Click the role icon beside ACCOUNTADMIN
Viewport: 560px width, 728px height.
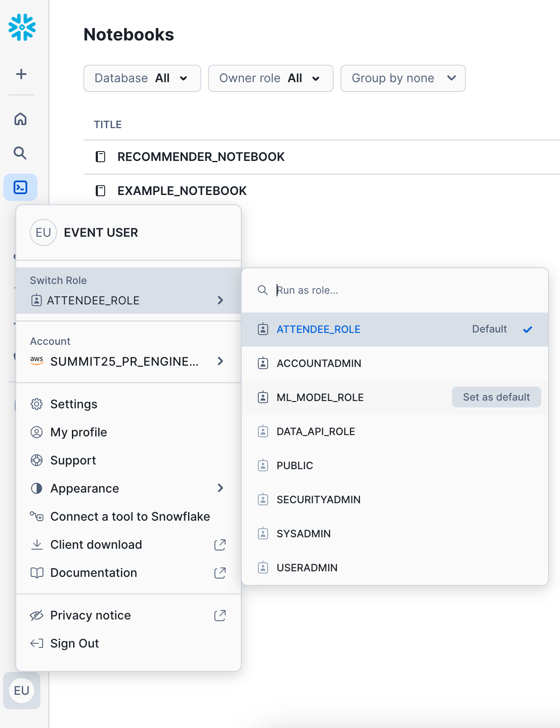(263, 363)
